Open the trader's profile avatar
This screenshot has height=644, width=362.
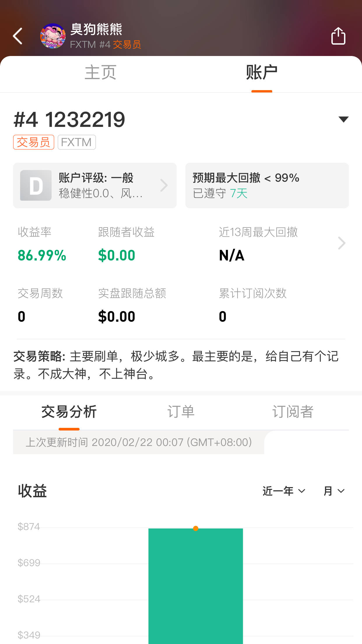(53, 36)
